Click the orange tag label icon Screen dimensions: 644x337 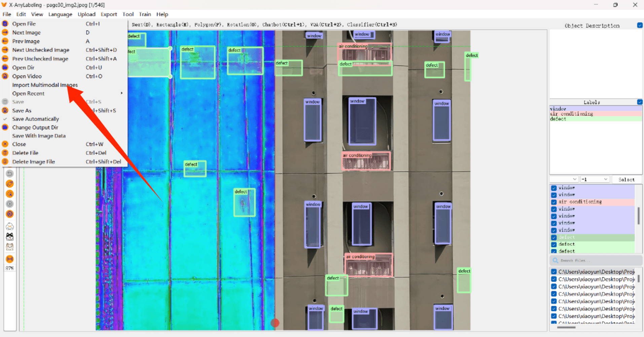pos(10,184)
